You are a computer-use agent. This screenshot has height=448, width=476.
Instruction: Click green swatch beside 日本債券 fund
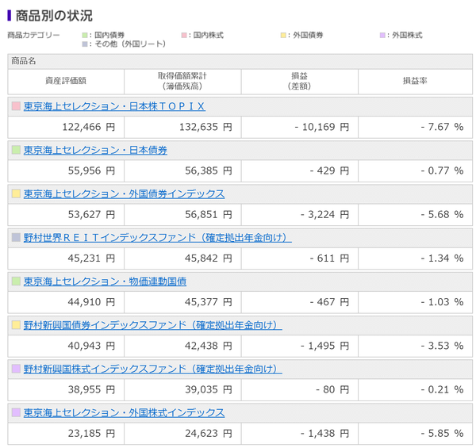pyautogui.click(x=16, y=150)
